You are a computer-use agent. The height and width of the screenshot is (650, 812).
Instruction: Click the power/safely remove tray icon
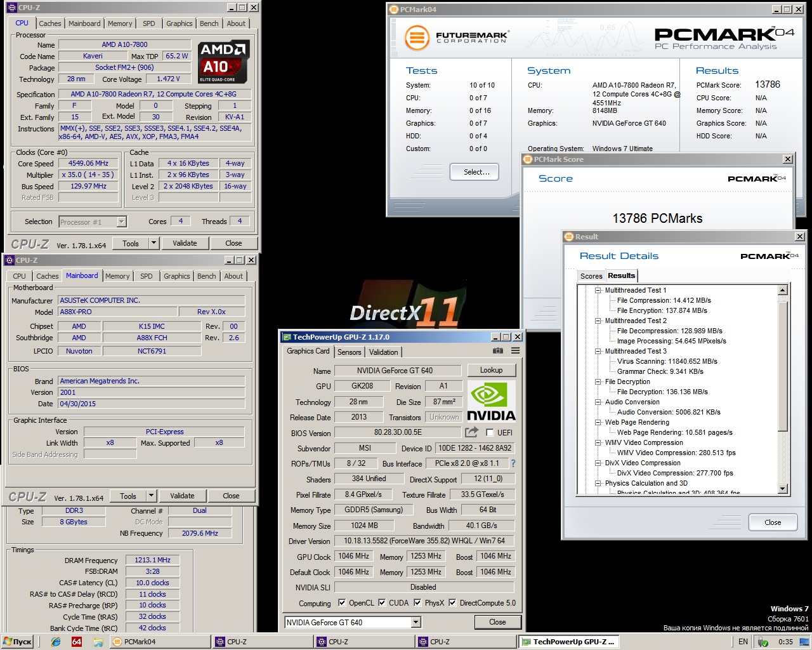pos(763,642)
